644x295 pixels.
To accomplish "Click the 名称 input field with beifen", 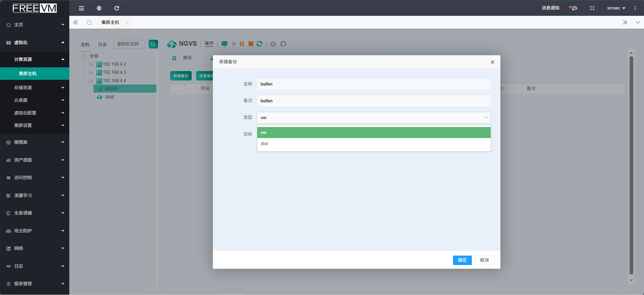I will click(373, 84).
